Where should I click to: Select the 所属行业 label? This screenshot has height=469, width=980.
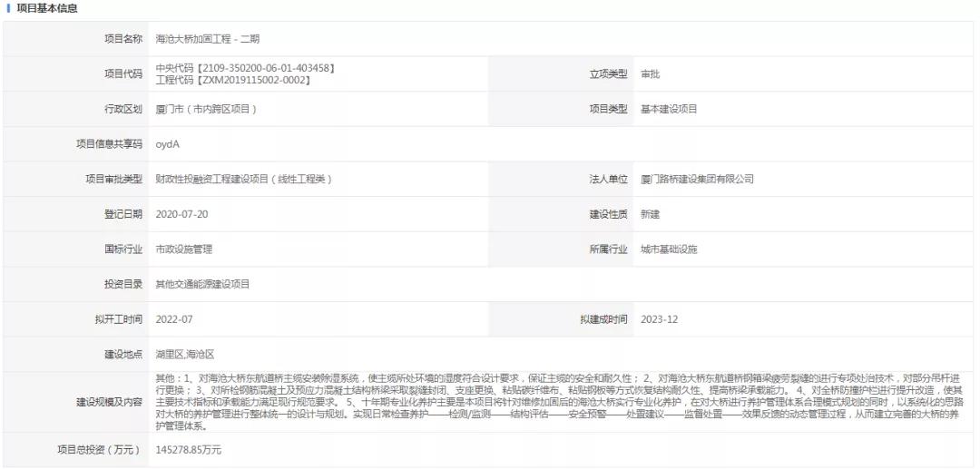coord(608,249)
